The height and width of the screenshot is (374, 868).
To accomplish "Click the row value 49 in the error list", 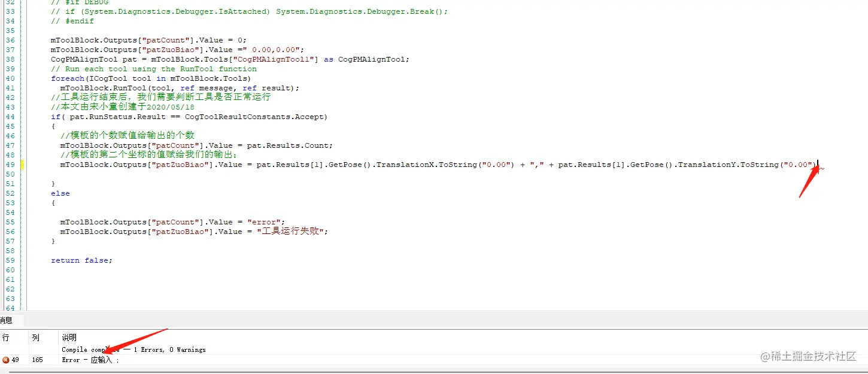I will tap(15, 360).
